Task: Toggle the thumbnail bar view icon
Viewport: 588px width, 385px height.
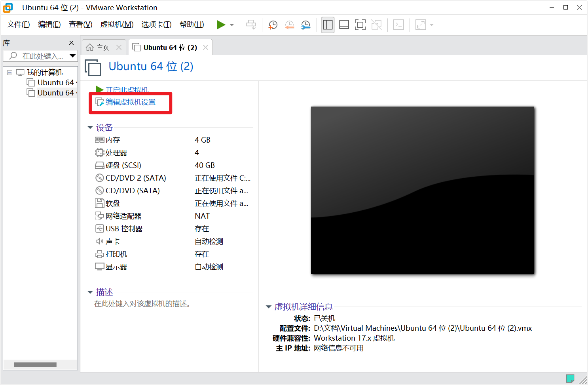Action: point(344,25)
